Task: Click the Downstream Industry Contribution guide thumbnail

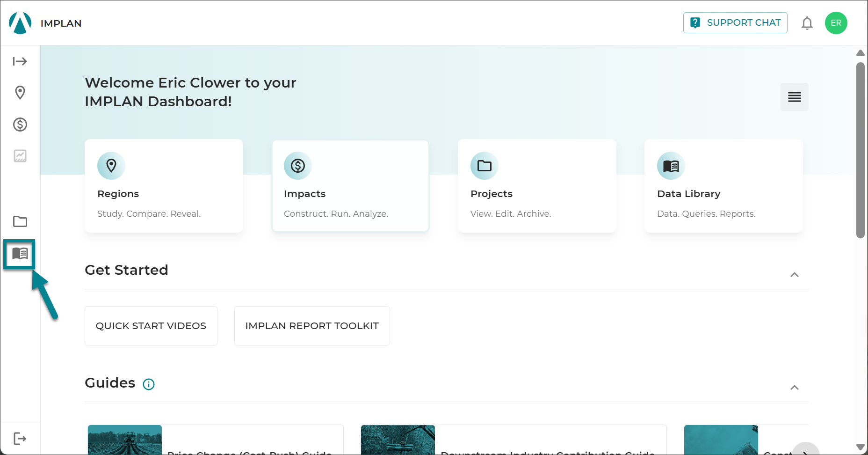Action: point(398,440)
